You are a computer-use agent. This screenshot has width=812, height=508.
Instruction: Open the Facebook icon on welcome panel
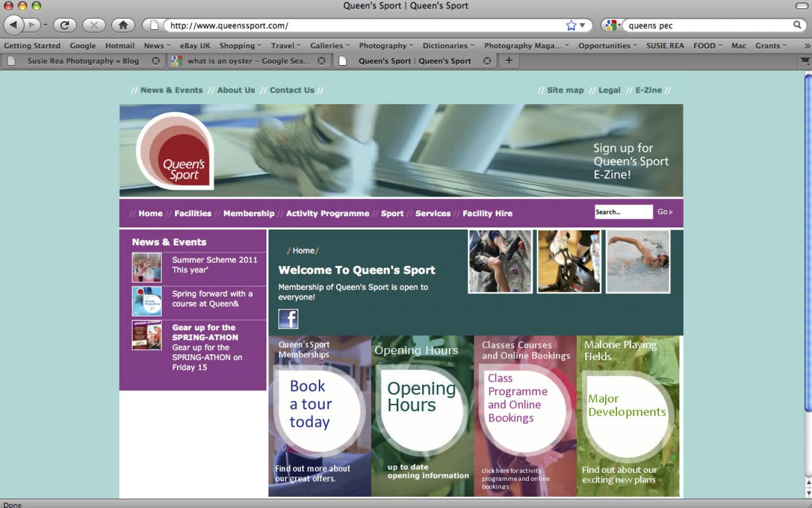288,319
